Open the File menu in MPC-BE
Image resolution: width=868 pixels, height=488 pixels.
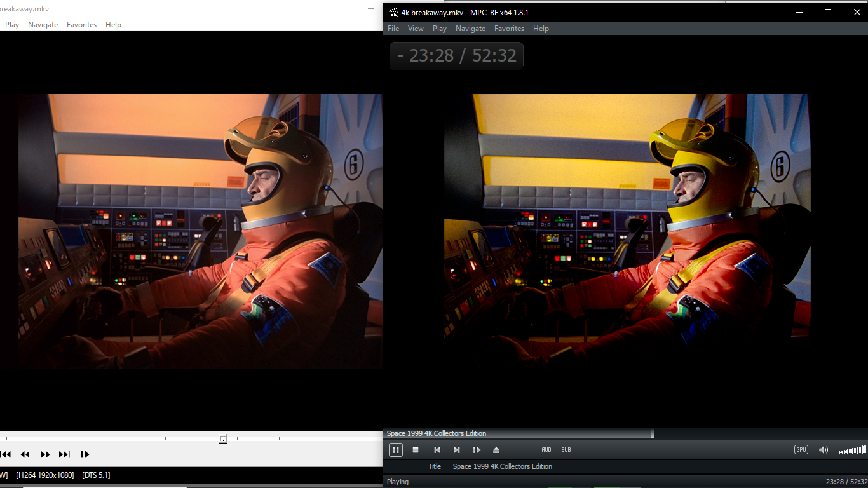393,29
